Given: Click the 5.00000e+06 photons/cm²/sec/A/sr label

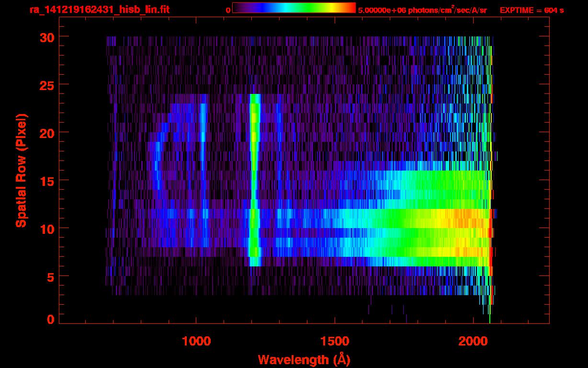Looking at the screenshot, I should [x=422, y=10].
